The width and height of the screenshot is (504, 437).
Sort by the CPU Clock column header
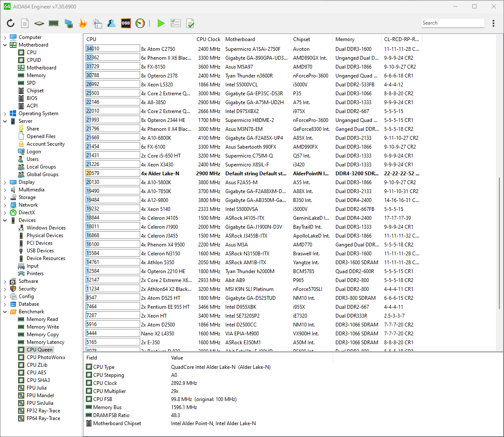(x=208, y=39)
